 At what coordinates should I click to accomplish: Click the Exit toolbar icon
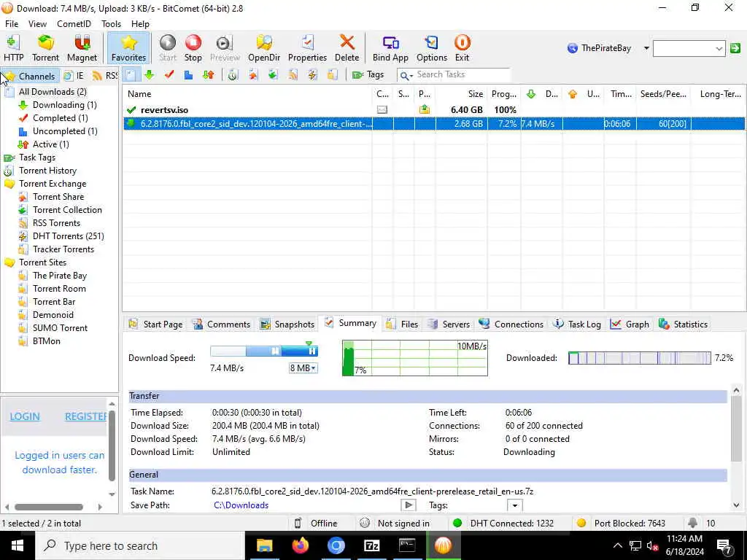point(462,48)
